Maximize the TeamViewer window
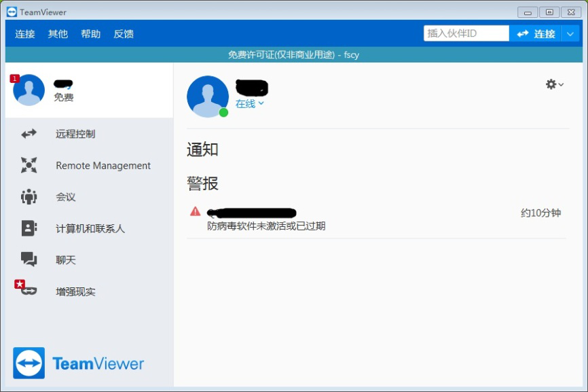This screenshot has width=588, height=392. pyautogui.click(x=549, y=12)
